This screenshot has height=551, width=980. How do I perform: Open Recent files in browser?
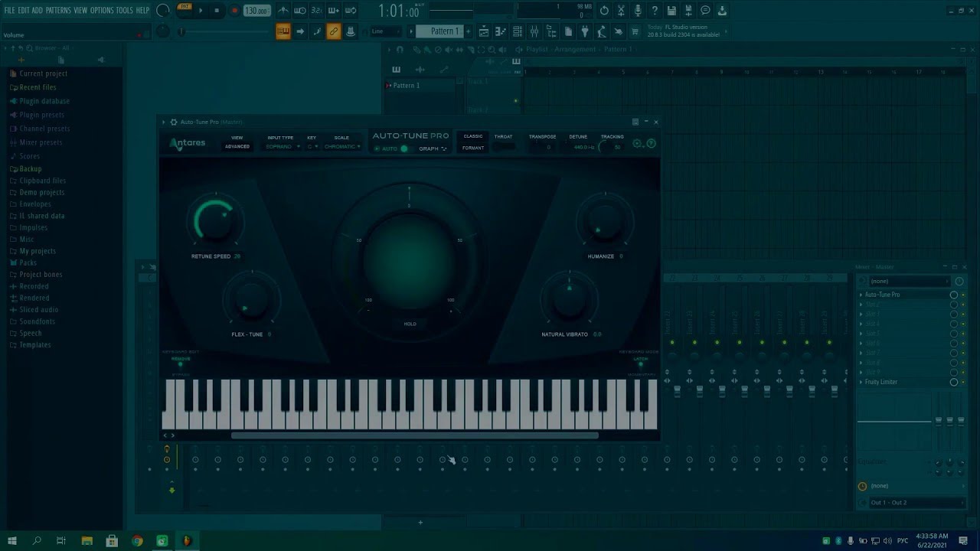pyautogui.click(x=38, y=87)
